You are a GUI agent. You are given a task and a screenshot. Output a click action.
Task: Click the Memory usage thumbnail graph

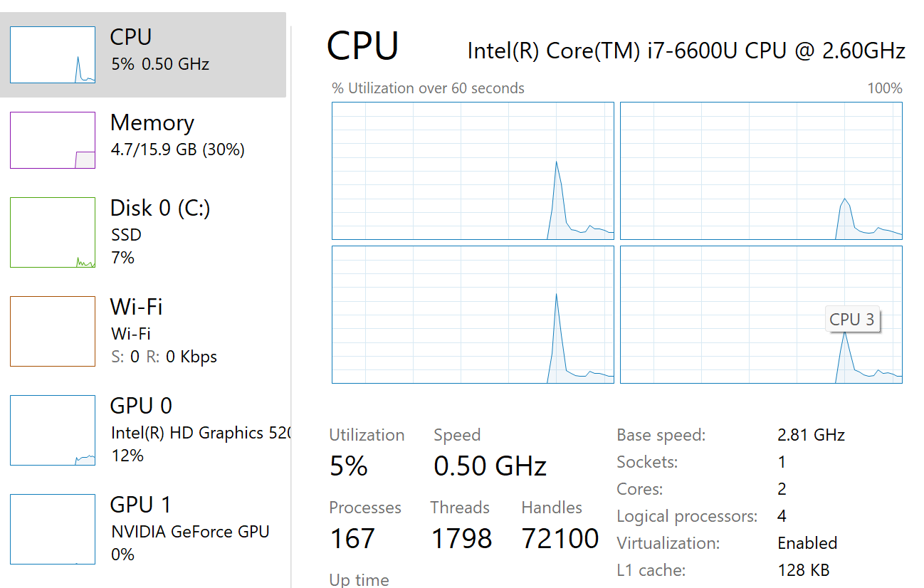click(x=53, y=140)
